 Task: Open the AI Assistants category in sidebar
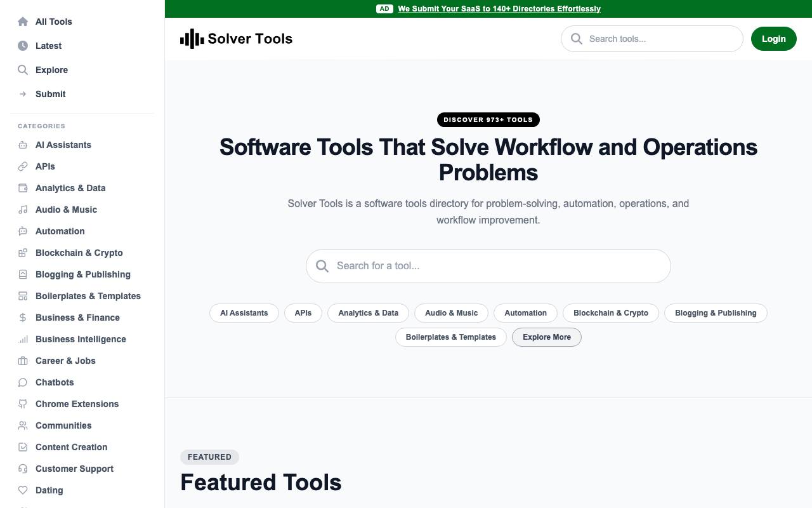point(82,145)
